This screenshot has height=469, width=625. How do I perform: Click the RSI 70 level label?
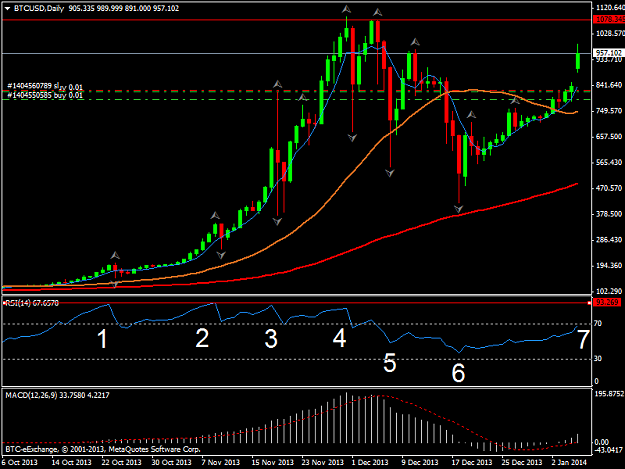point(597,324)
